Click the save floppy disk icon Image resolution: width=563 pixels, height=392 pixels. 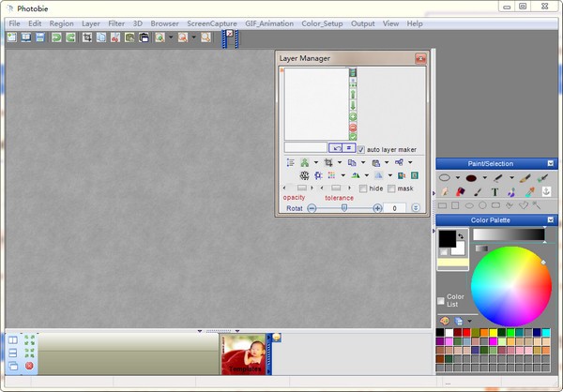pyautogui.click(x=39, y=37)
